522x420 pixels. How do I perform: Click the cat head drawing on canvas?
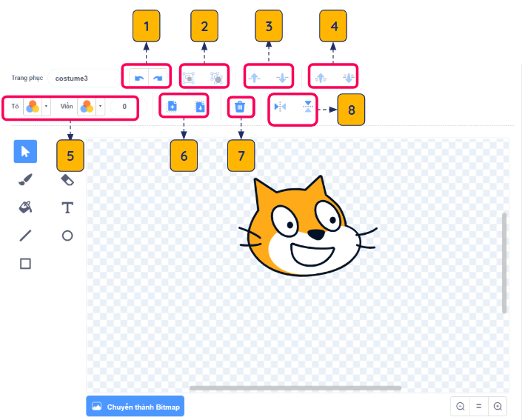(x=308, y=227)
